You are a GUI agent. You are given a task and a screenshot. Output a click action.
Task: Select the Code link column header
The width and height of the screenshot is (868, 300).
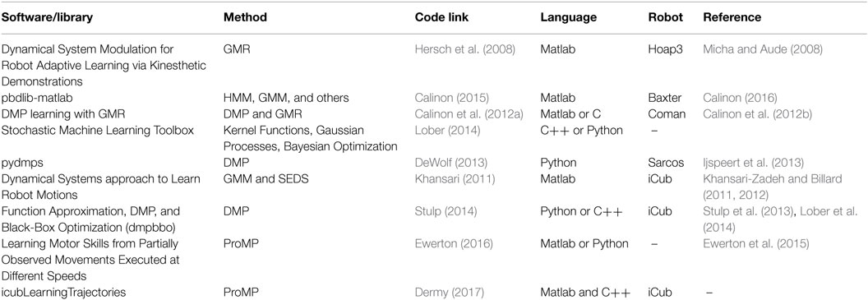point(441,17)
